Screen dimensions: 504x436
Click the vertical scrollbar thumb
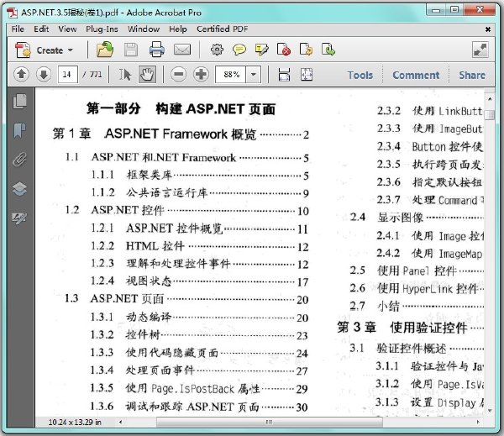(490, 115)
